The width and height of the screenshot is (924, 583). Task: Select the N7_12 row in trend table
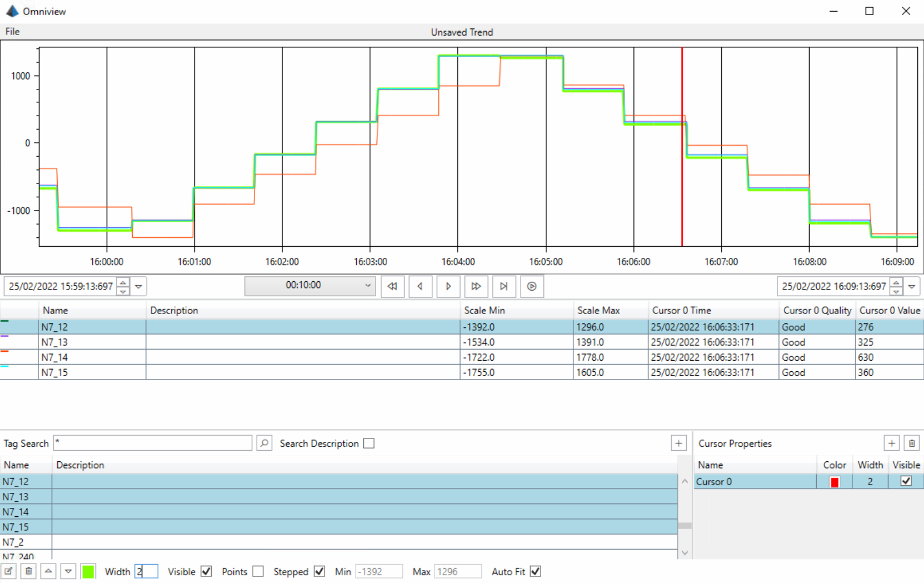(x=462, y=327)
